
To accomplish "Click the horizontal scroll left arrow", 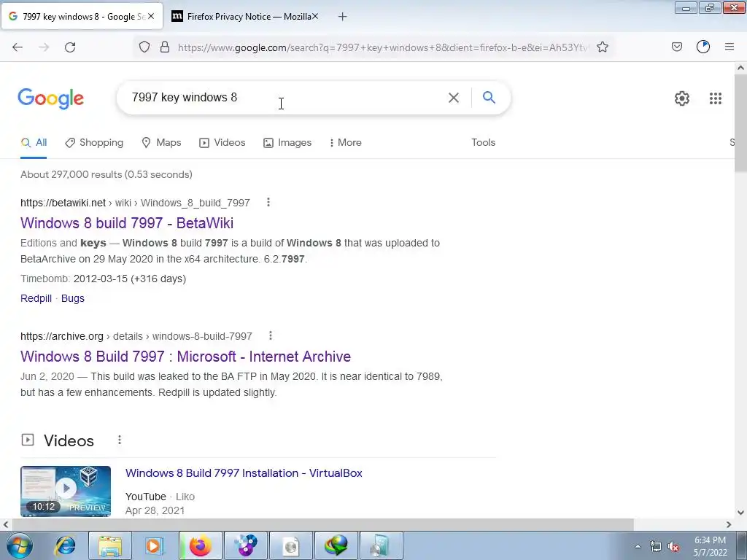I will coord(6,524).
